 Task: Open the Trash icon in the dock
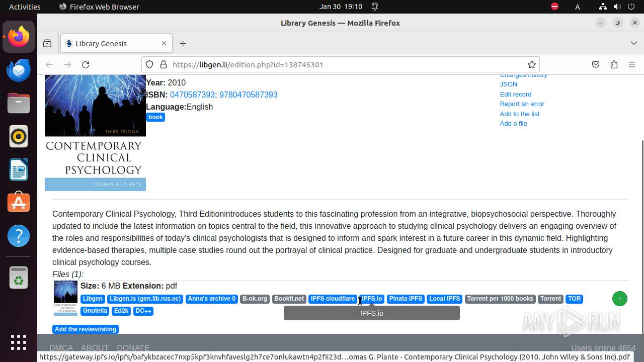[19, 278]
